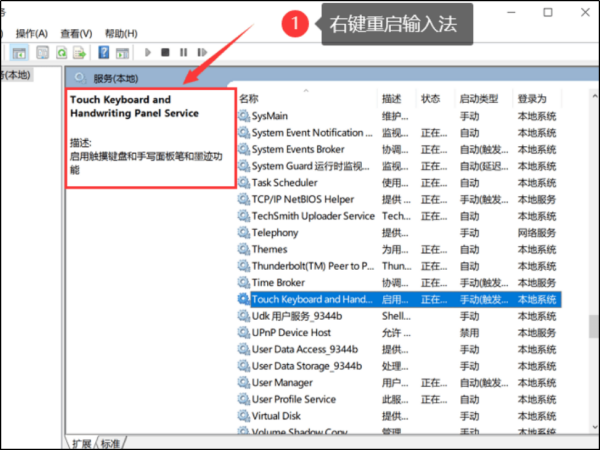Select the System Event Notification service
600x450 pixels.
coord(399,133)
